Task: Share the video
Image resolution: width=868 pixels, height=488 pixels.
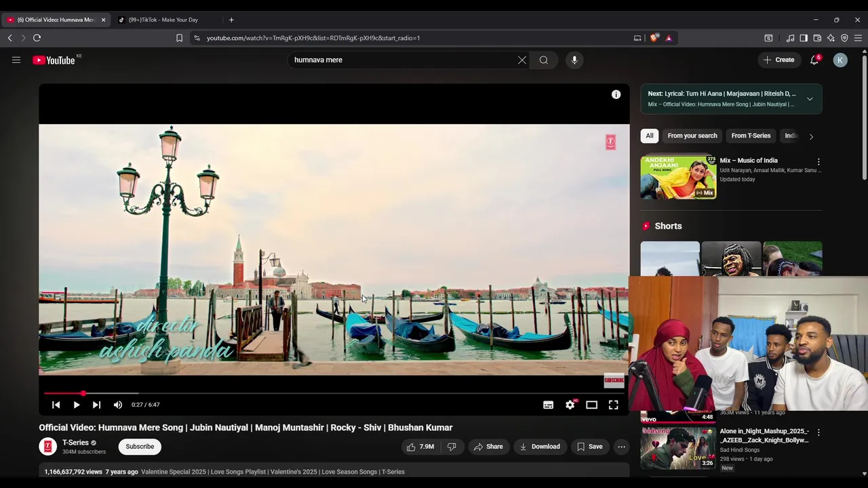Action: click(488, 447)
